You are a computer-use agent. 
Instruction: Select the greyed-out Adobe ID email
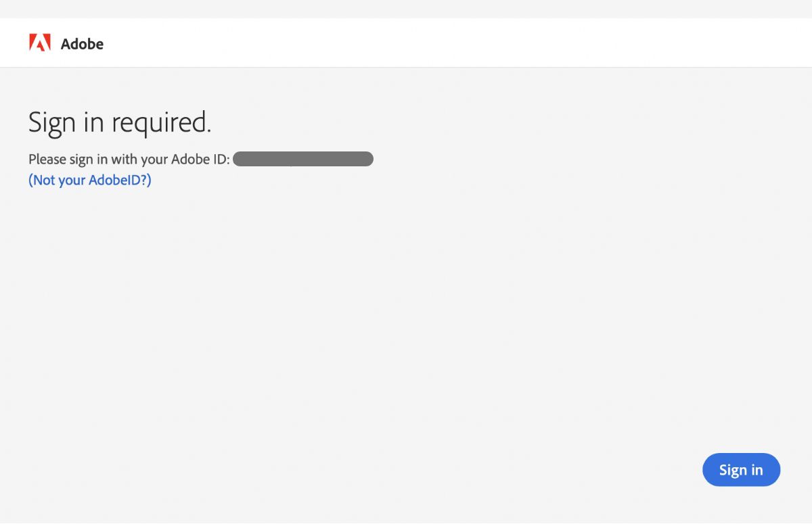point(303,160)
